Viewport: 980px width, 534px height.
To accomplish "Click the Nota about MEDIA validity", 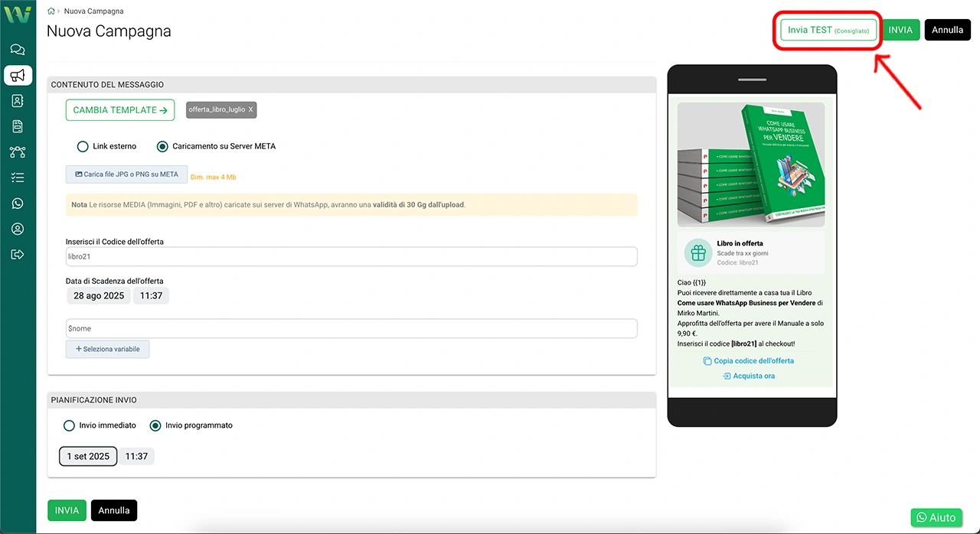I will (351, 204).
